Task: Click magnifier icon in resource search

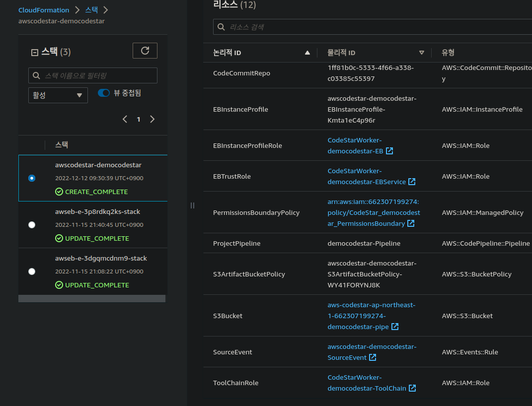Action: 221,27
